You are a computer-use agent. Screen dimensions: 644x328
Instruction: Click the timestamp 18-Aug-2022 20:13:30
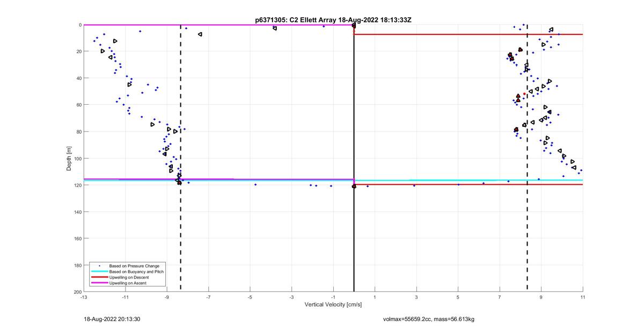112,319
